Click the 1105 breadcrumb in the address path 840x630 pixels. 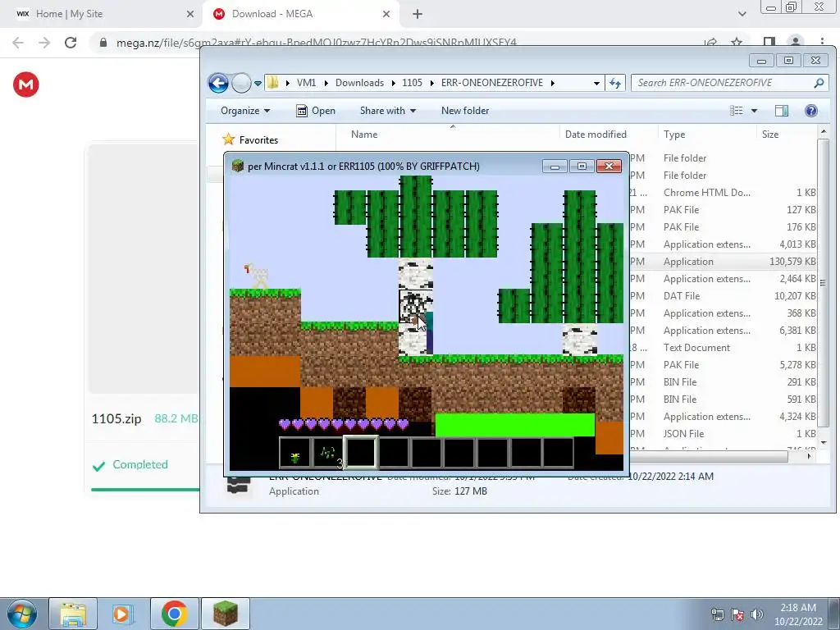412,83
